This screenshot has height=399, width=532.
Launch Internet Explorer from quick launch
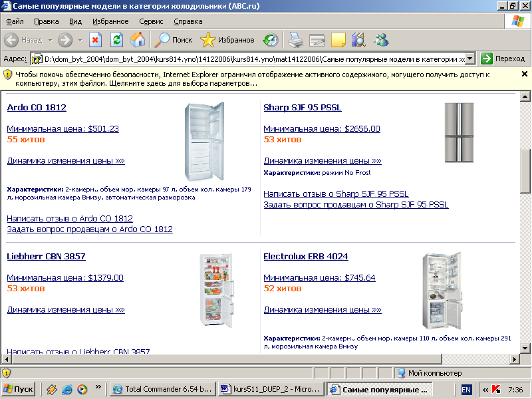(67, 389)
